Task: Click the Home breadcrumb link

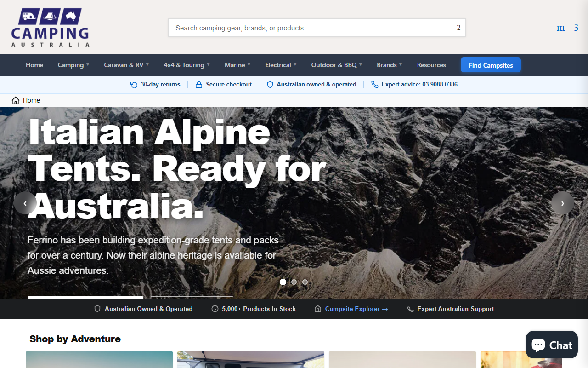Action: coord(32,100)
